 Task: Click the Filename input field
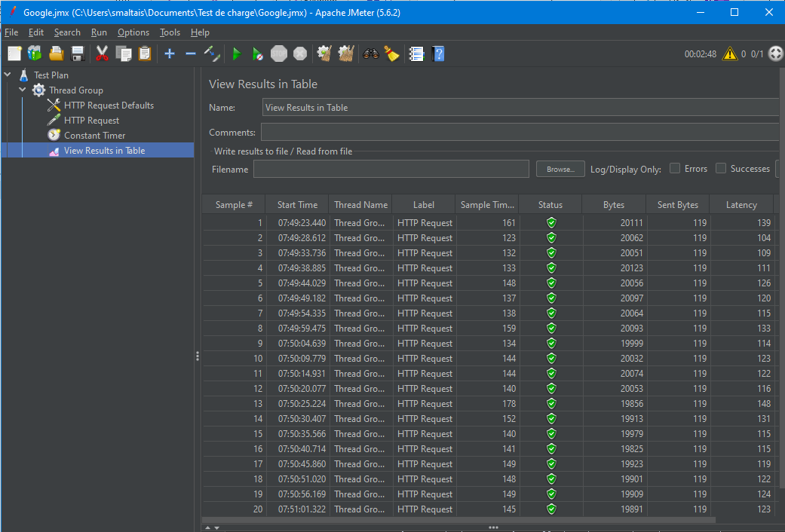tap(391, 170)
